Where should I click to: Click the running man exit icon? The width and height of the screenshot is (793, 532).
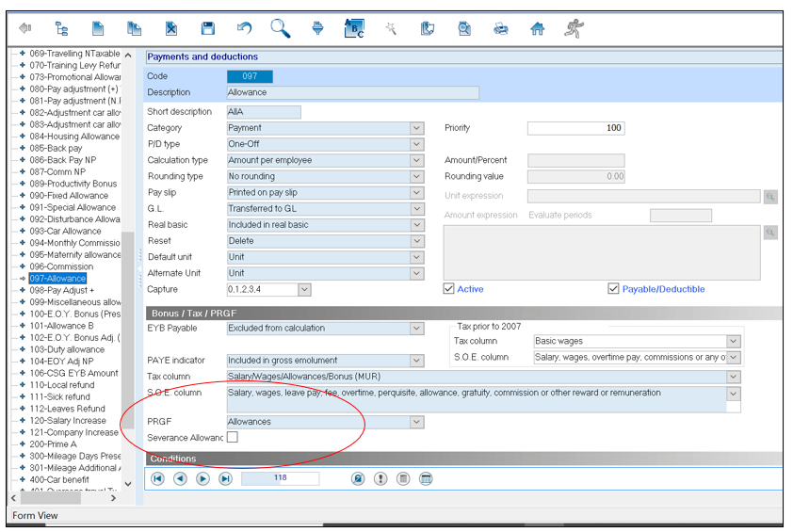click(574, 29)
